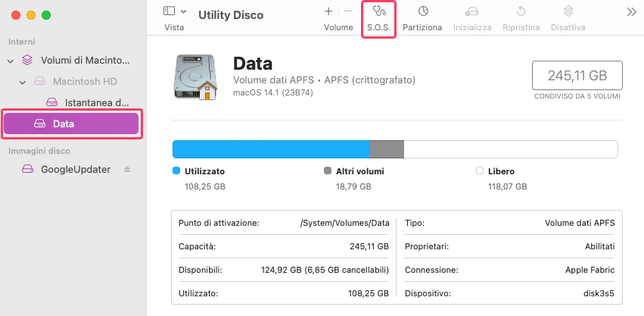Screen dimensions: 644x316
Task: Add a volume with the plus button
Action: click(328, 11)
